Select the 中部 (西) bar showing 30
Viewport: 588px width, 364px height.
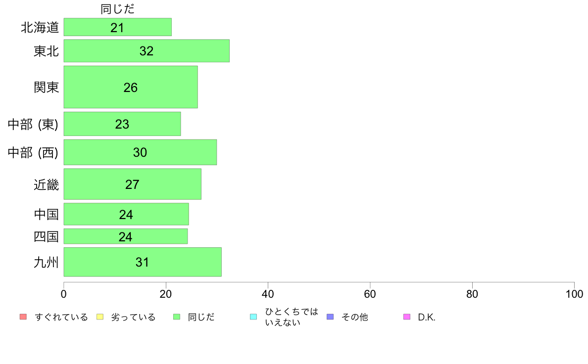140,152
